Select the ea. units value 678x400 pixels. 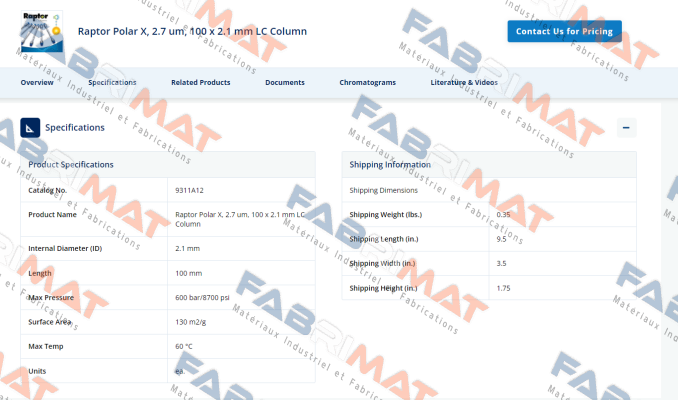click(180, 371)
